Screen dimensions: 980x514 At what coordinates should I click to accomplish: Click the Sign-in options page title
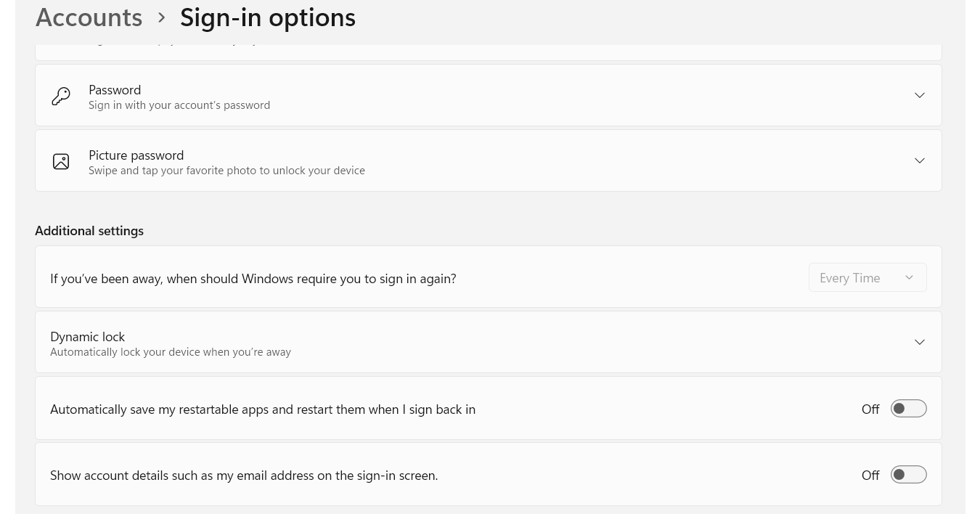(x=267, y=17)
